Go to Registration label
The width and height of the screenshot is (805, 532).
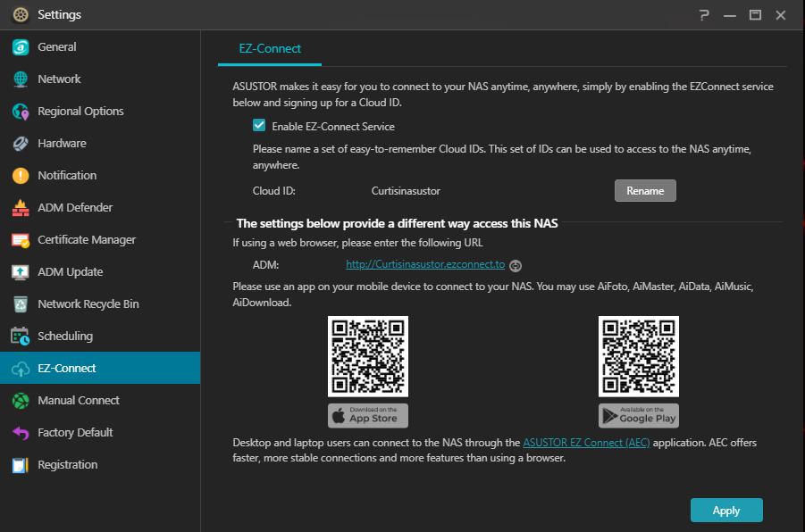[67, 465]
